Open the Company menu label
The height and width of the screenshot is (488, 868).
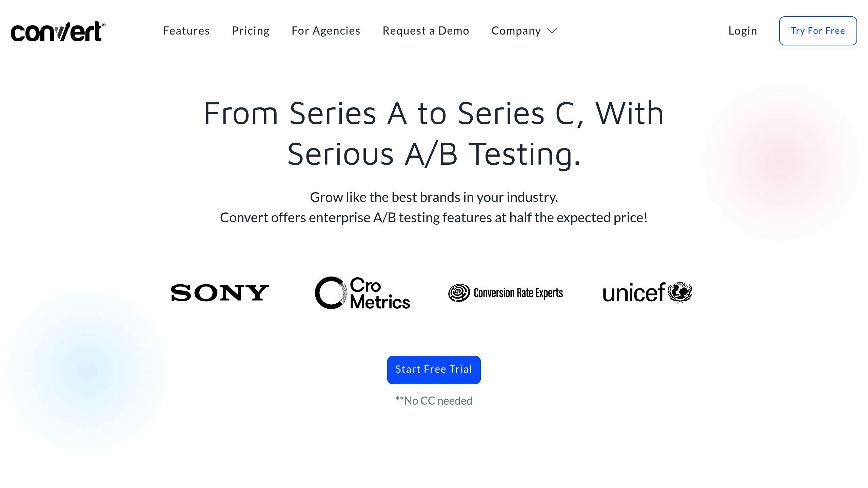pyautogui.click(x=516, y=31)
